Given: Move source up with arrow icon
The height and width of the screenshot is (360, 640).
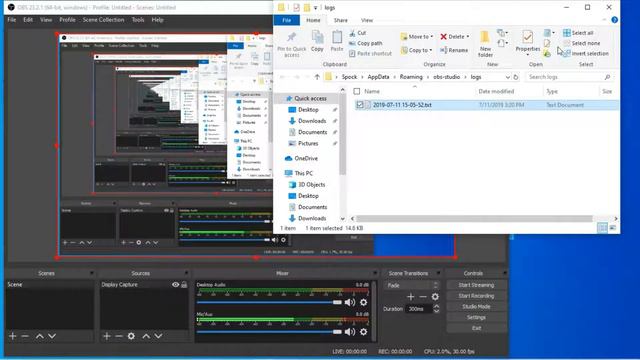Looking at the screenshot, I should click(x=146, y=336).
